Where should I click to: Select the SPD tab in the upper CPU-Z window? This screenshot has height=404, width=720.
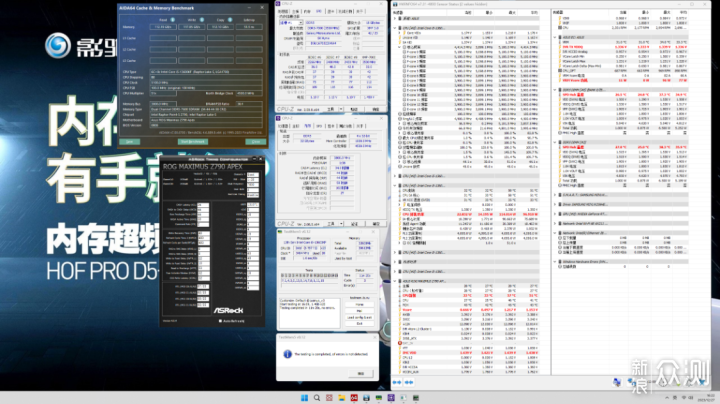(x=319, y=11)
